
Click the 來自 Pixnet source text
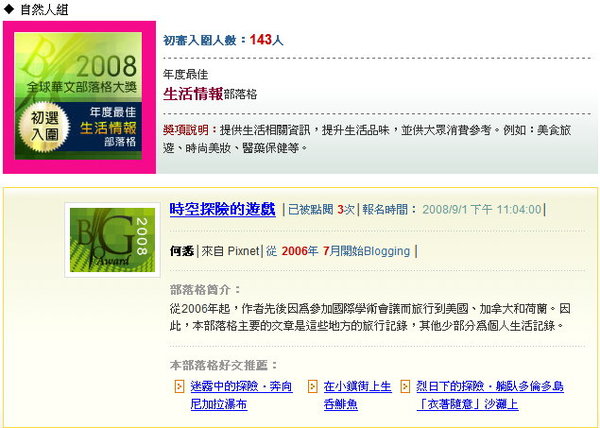(x=230, y=251)
